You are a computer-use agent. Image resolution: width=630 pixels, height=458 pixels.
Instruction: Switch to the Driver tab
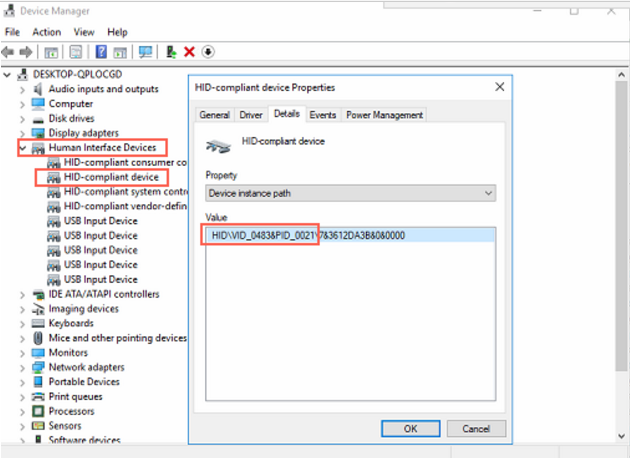tap(252, 115)
